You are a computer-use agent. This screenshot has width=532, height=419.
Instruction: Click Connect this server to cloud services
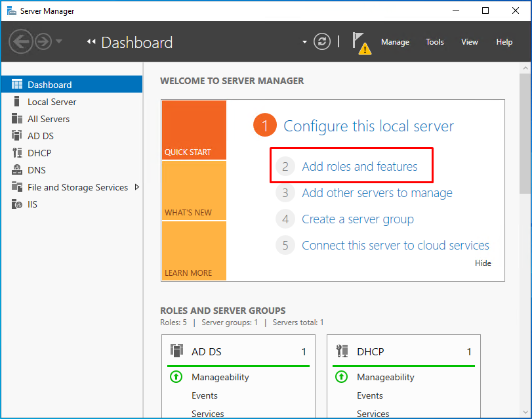point(396,246)
